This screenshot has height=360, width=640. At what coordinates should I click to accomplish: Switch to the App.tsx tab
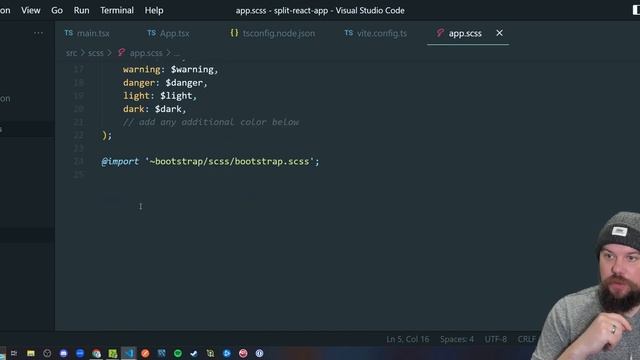(x=168, y=33)
